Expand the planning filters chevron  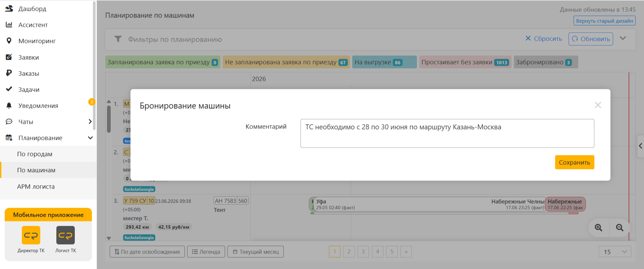point(623,38)
